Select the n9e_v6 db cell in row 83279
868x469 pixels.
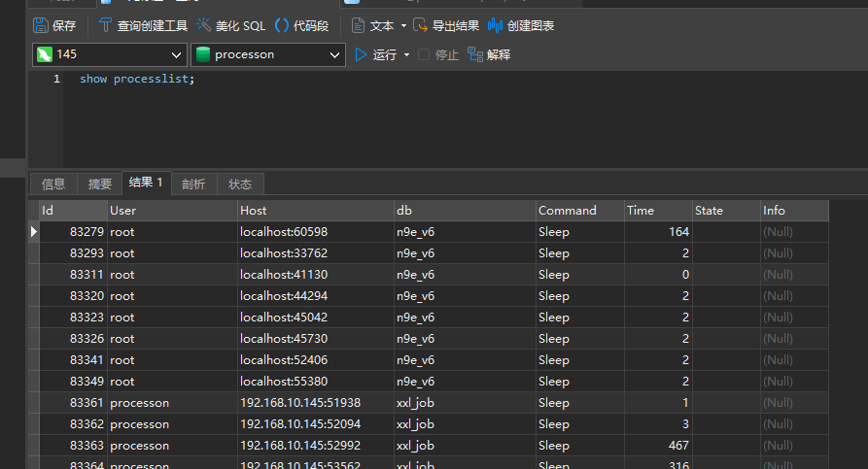point(465,232)
